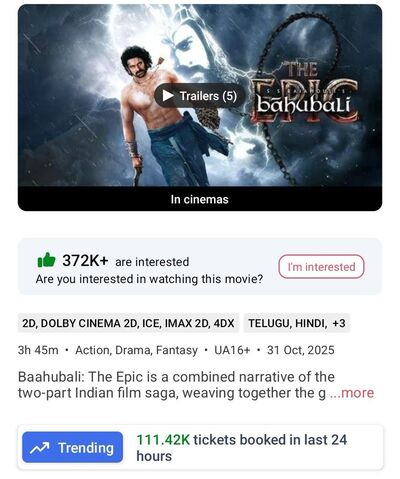Click the green thumbs-up icon
Screen dimensions: 400x479
click(46, 260)
